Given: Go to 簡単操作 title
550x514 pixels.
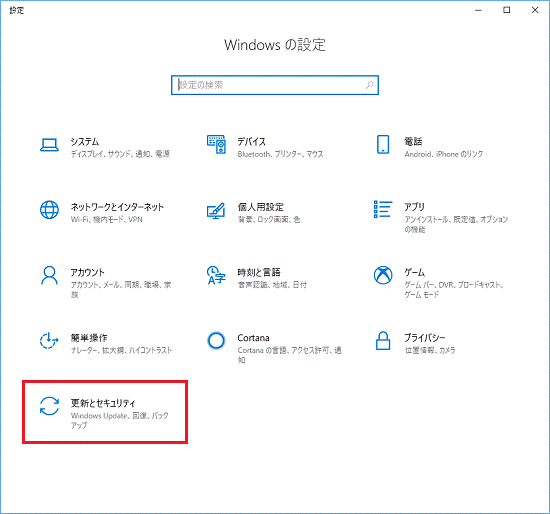Looking at the screenshot, I should 89,338.
